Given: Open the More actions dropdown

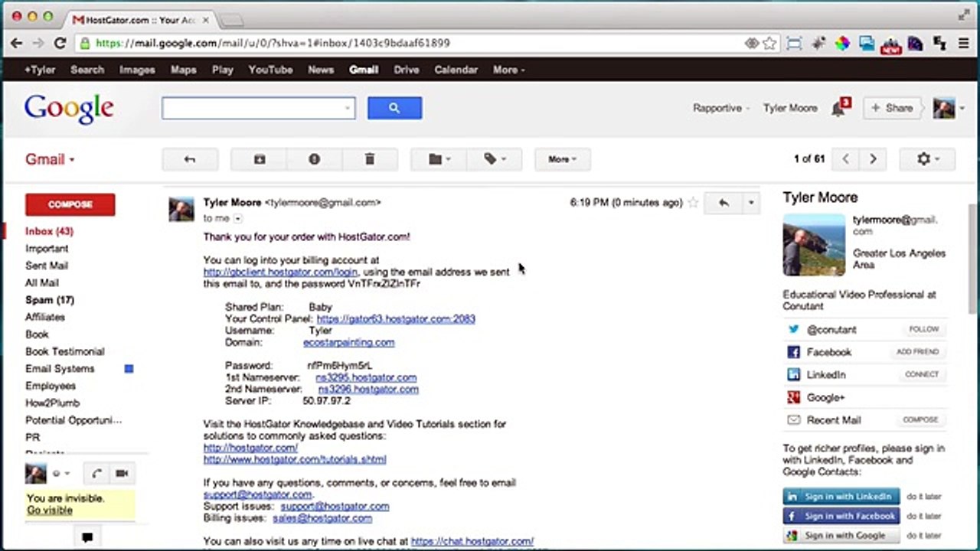Looking at the screenshot, I should point(562,159).
